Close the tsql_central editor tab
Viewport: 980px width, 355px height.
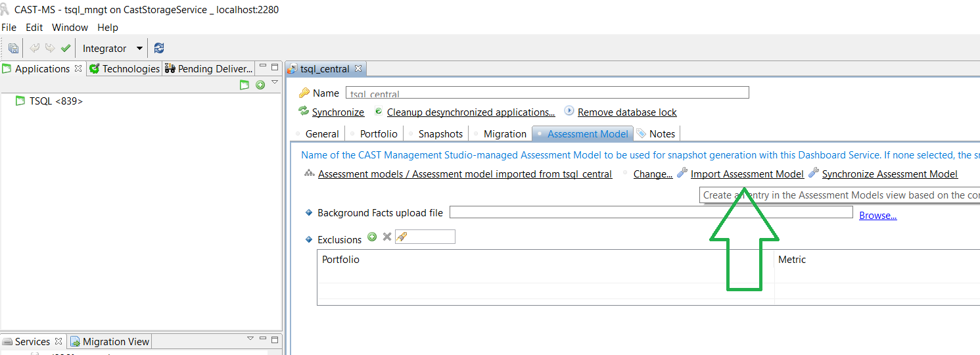[358, 68]
